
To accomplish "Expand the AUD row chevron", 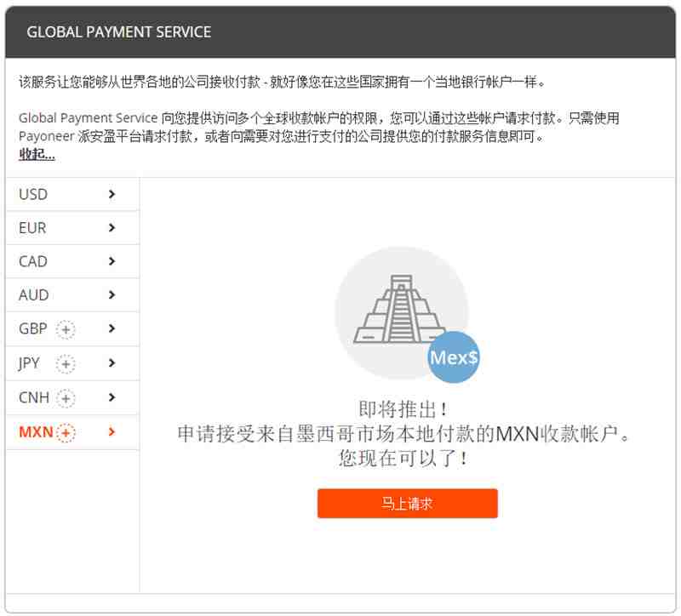I will (112, 294).
